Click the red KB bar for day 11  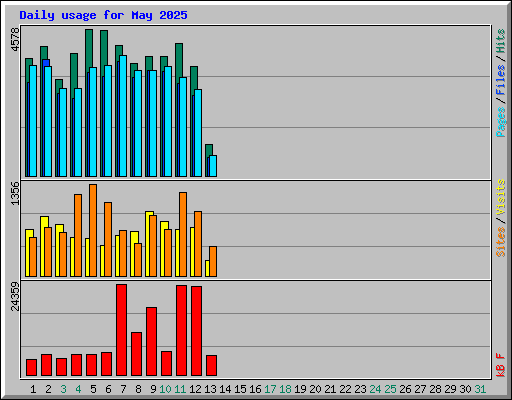pos(182,331)
